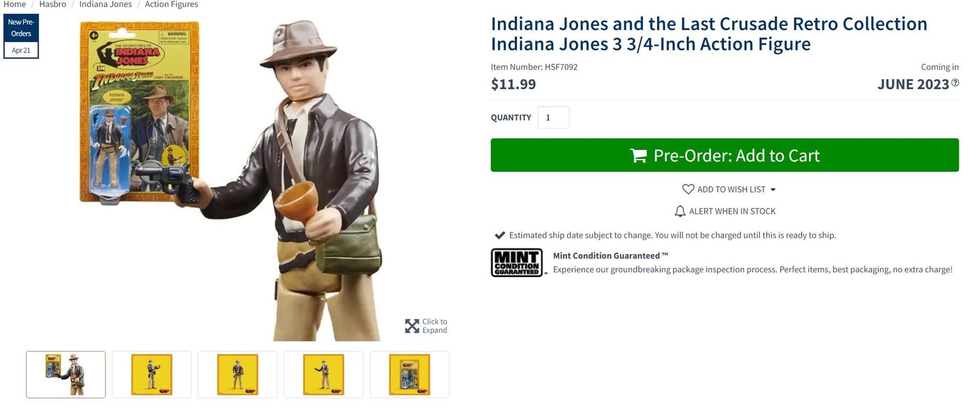Click the Alert When In Stock link
Screen dimensions: 980x409
[732, 212]
